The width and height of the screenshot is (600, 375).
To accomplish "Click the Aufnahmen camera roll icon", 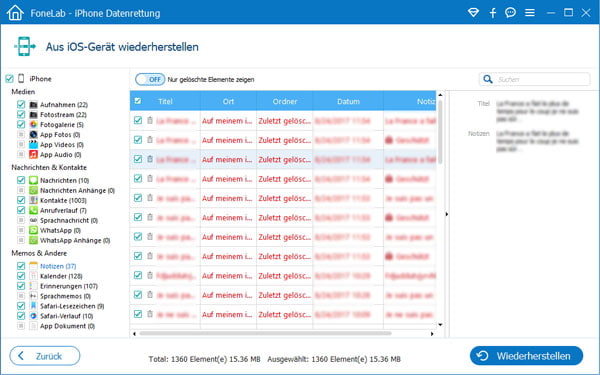I will pos(34,104).
